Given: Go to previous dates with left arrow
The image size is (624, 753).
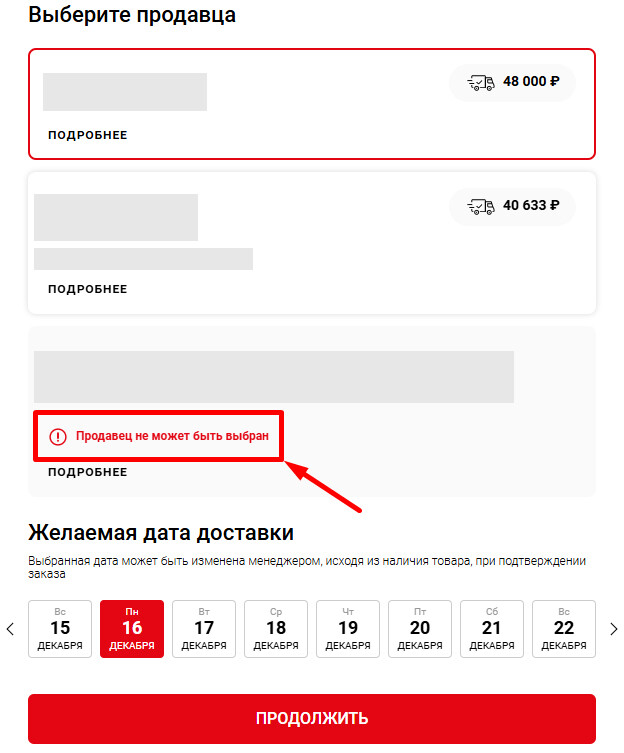Looking at the screenshot, I should 10,629.
